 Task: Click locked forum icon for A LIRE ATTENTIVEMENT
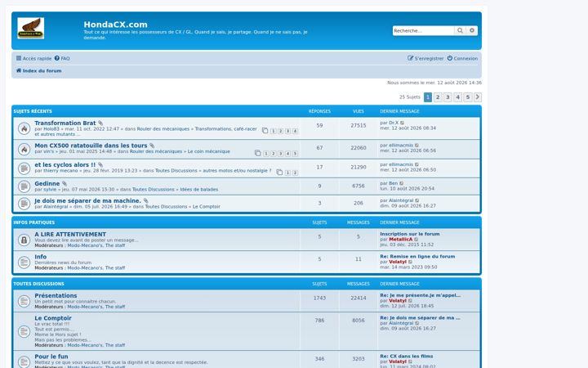coord(24,240)
